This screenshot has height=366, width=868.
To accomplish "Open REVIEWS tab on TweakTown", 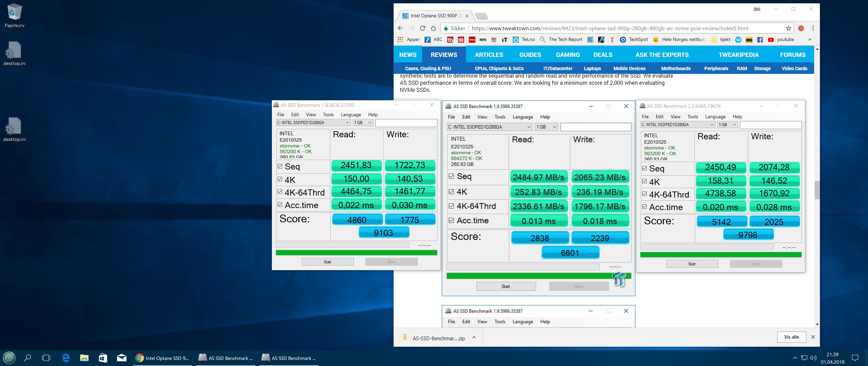I will pyautogui.click(x=444, y=55).
